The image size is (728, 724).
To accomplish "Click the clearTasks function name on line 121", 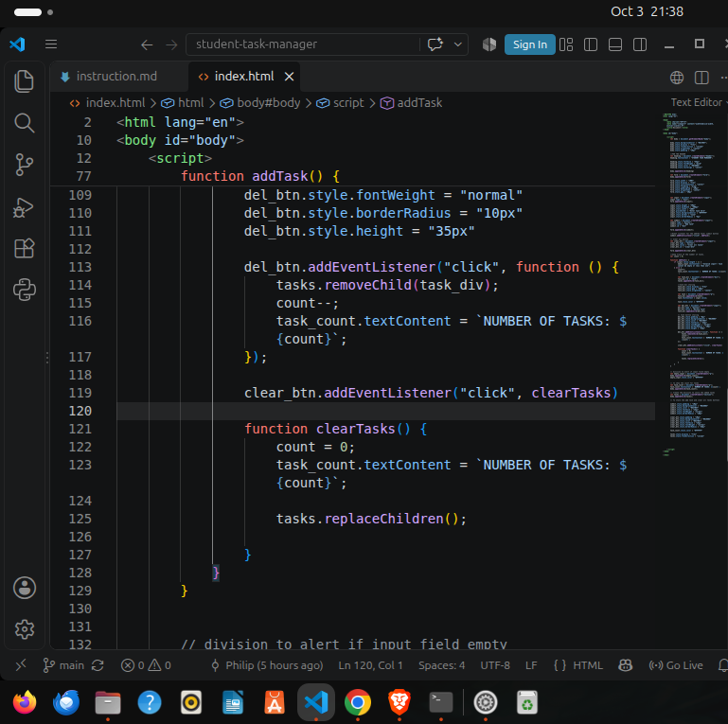I will 355,429.
